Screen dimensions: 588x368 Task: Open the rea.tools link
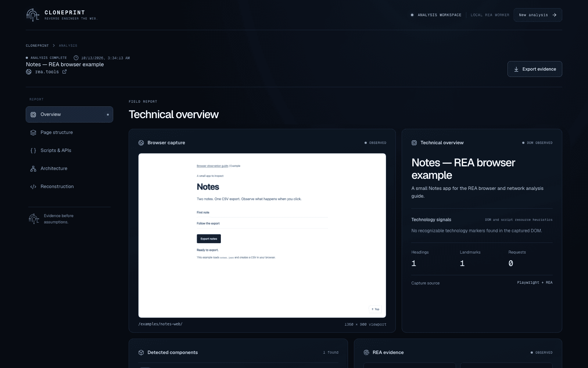(47, 72)
